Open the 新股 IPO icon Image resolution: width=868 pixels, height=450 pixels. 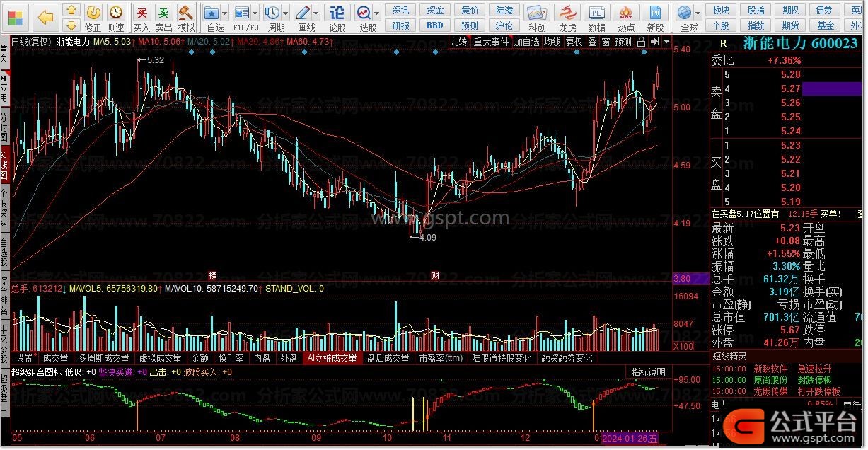point(656,12)
